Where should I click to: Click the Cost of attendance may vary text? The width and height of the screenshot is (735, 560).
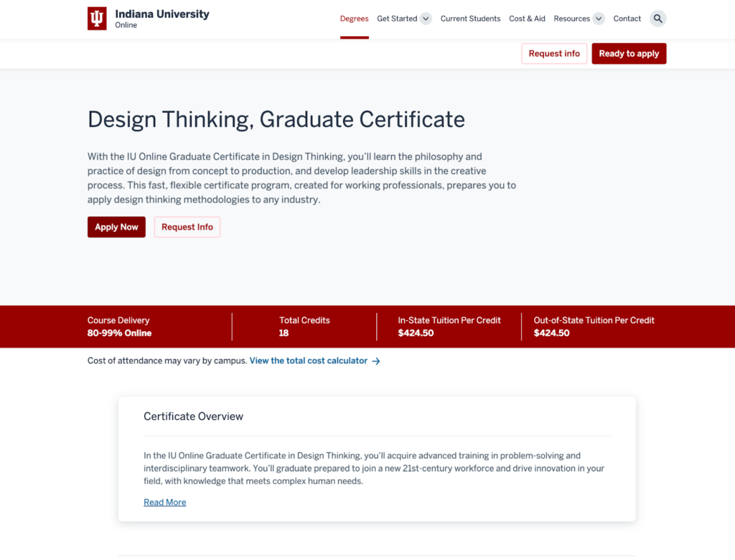point(167,360)
